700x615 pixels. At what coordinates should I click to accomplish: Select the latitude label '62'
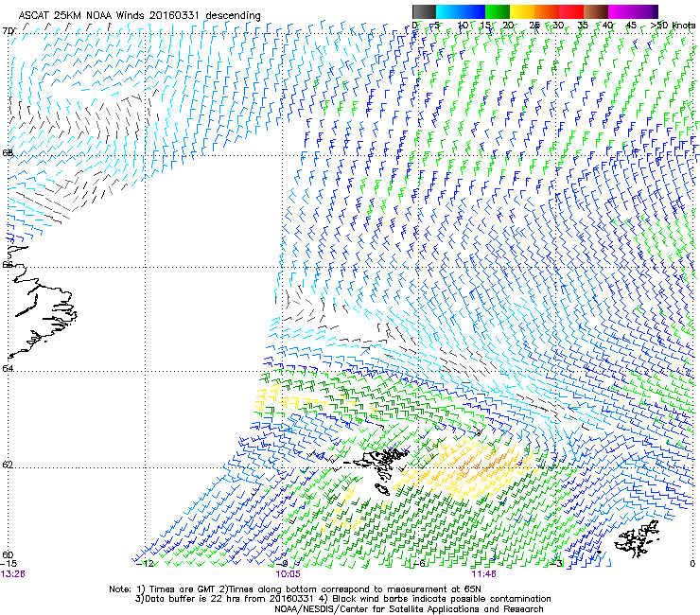coord(8,465)
